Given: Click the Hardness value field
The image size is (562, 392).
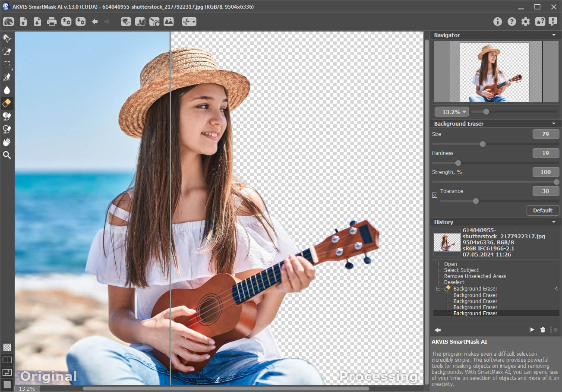Looking at the screenshot, I should tap(546, 153).
